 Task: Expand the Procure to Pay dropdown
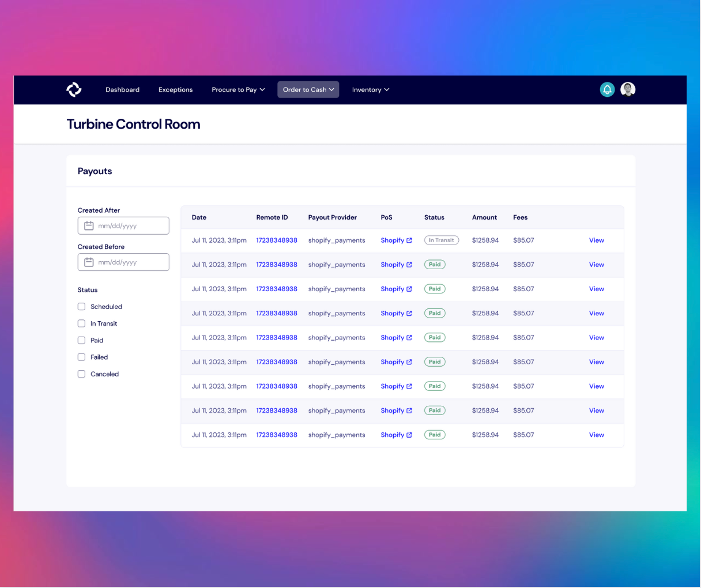click(x=238, y=90)
